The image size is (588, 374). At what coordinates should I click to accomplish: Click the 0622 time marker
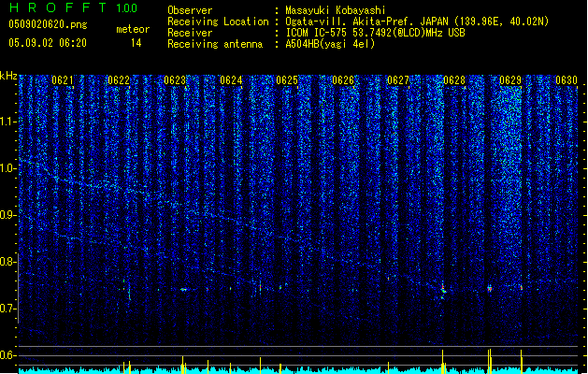click(119, 80)
